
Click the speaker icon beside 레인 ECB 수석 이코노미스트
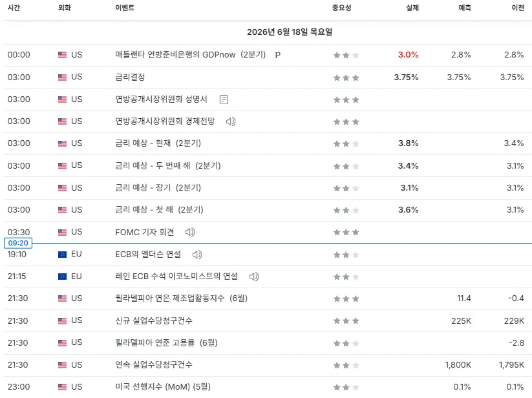254,277
